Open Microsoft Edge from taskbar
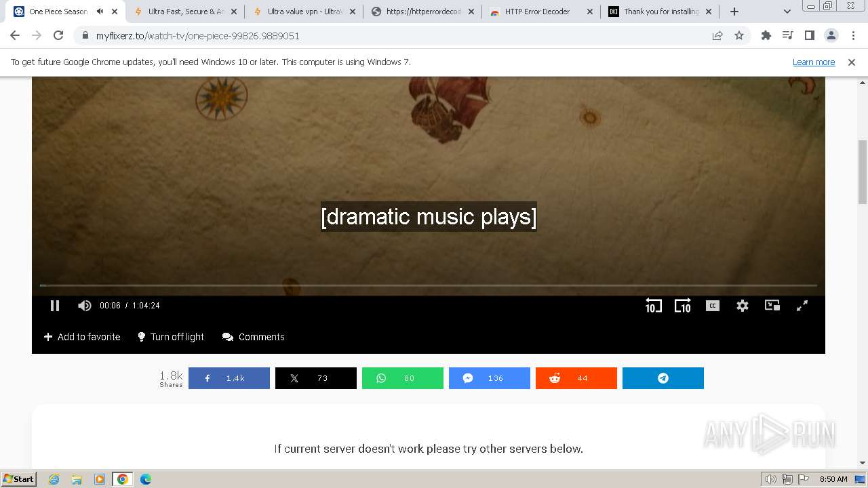868x488 pixels. pyautogui.click(x=146, y=479)
